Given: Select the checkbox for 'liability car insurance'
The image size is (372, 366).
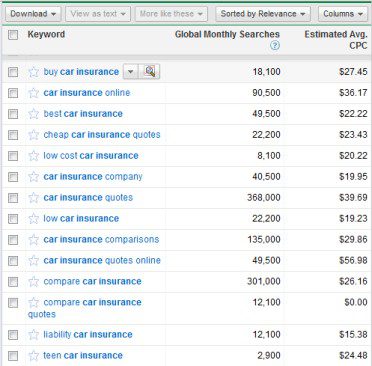Looking at the screenshot, I should click(13, 335).
